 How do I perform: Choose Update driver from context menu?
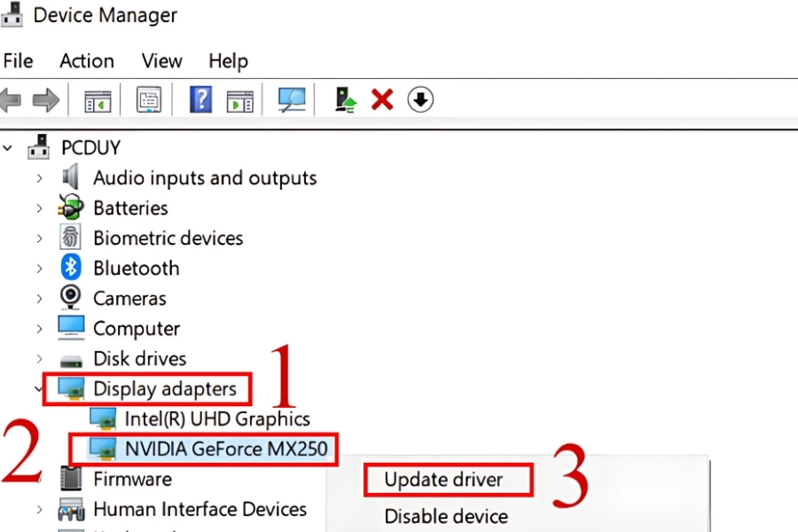(443, 480)
